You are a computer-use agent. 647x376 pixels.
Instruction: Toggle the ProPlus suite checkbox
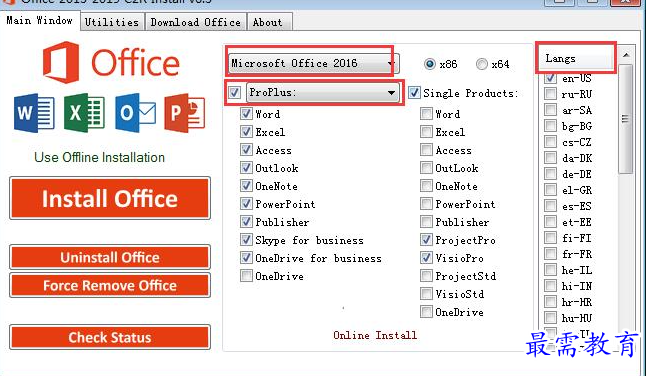[234, 92]
